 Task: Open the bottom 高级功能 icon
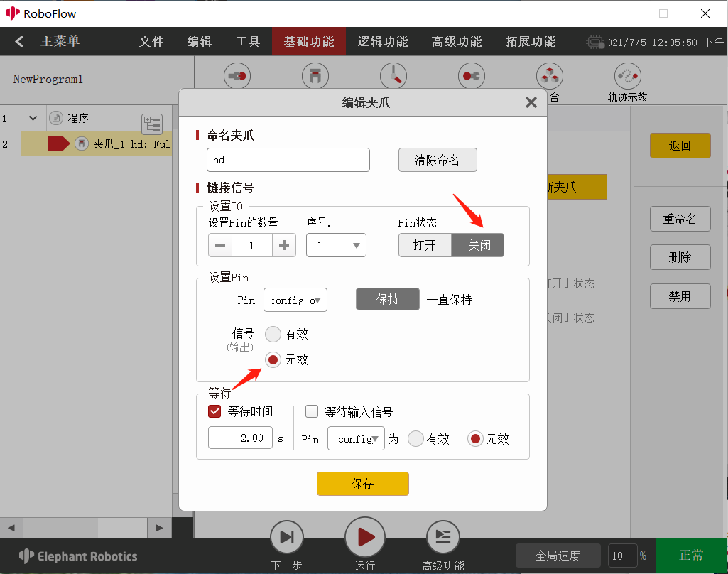point(443,537)
